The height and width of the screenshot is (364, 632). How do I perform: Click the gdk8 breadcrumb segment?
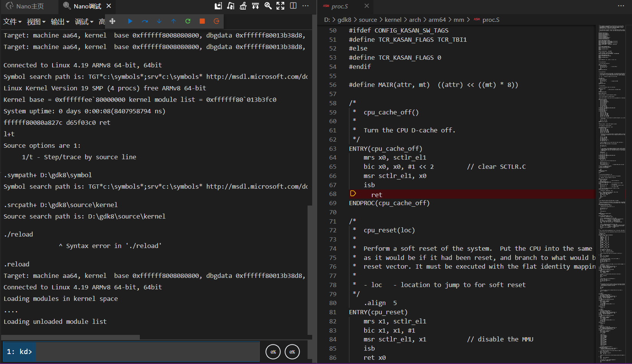(x=344, y=20)
